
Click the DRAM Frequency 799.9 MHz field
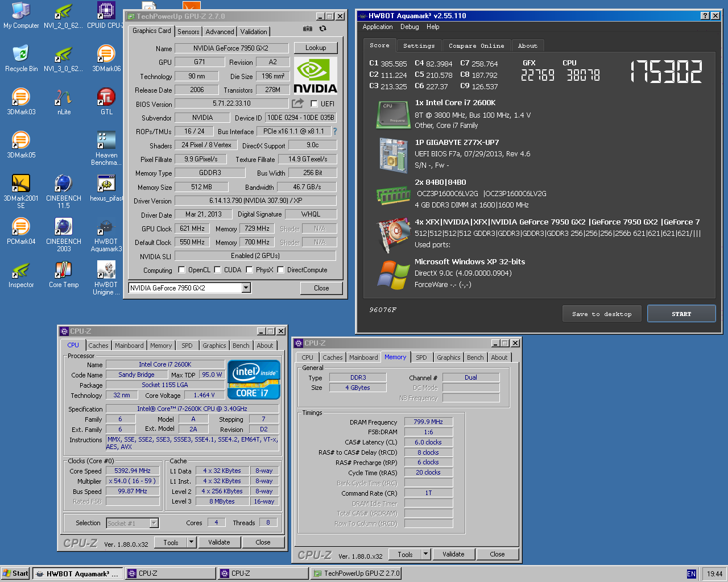428,422
